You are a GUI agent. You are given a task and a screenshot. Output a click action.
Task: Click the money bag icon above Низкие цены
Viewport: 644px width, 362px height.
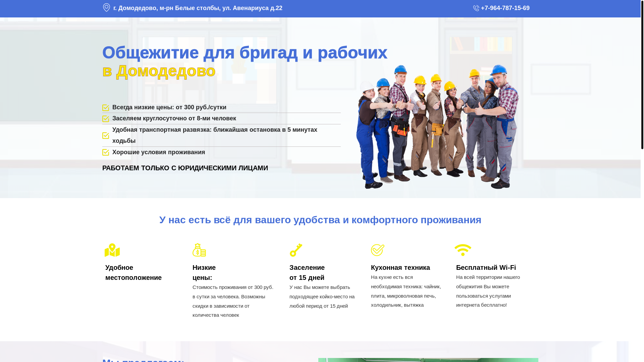click(x=199, y=250)
